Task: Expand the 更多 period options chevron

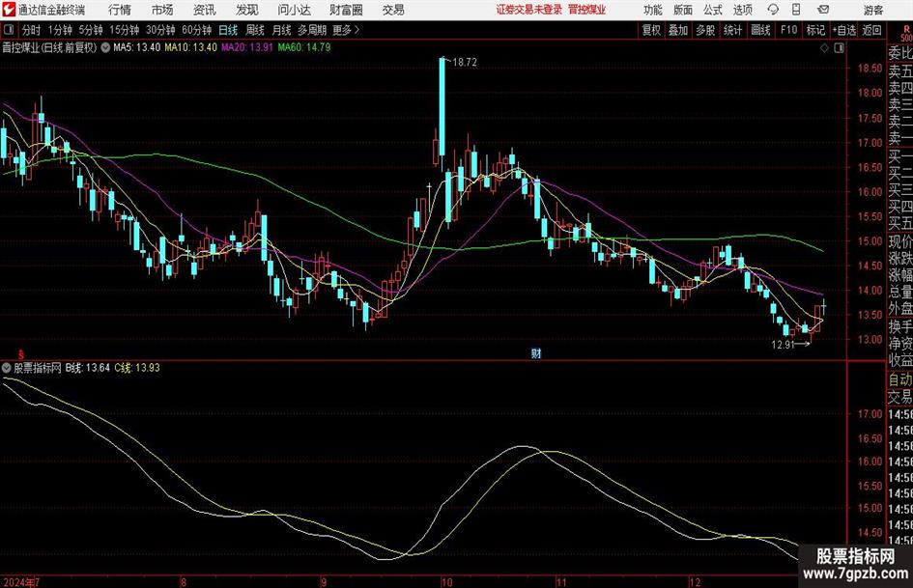Action: click(x=357, y=30)
